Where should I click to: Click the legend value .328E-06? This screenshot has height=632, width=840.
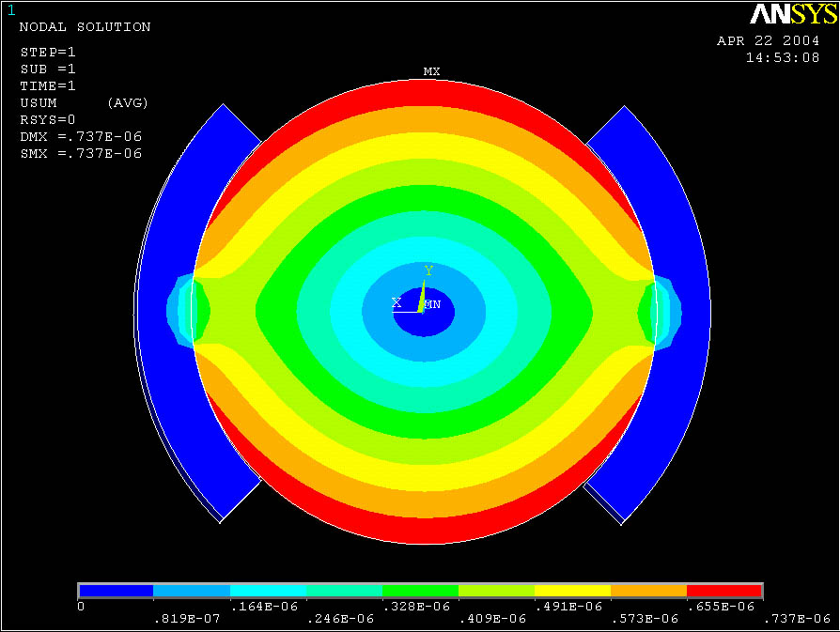pyautogui.click(x=416, y=607)
